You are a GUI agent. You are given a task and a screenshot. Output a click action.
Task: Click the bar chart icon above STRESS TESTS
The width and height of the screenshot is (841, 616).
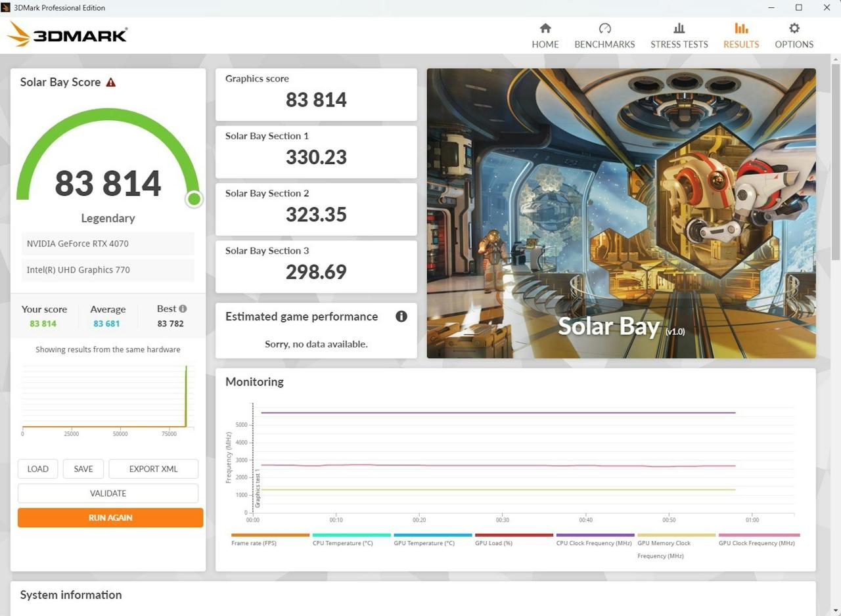(x=679, y=28)
